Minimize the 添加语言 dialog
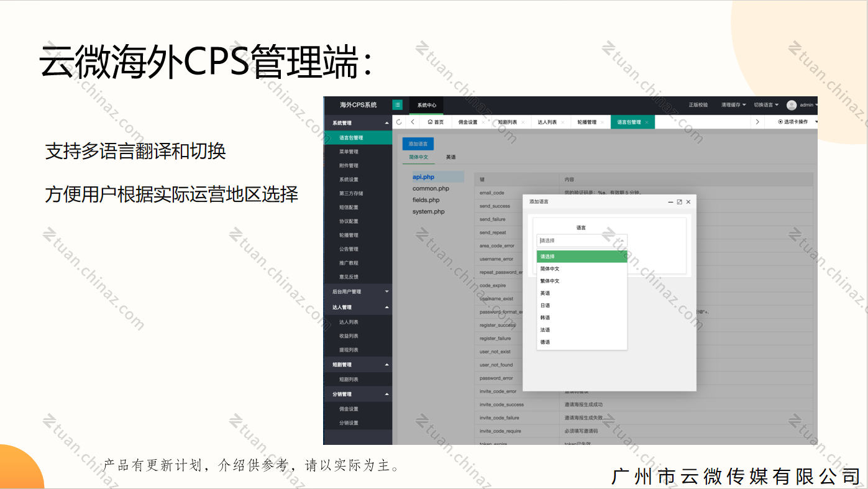This screenshot has height=489, width=868. (670, 202)
